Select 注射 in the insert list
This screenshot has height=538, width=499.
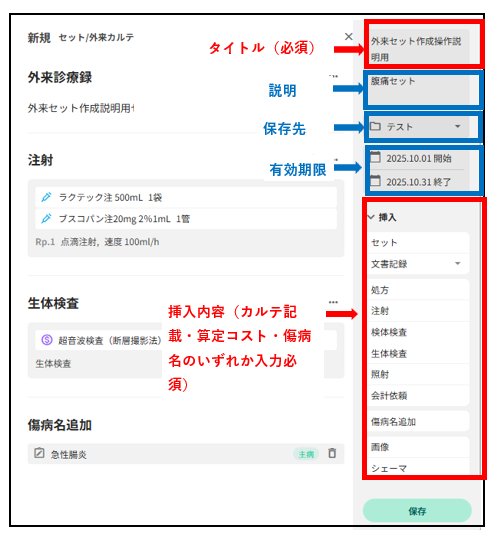[418, 311]
